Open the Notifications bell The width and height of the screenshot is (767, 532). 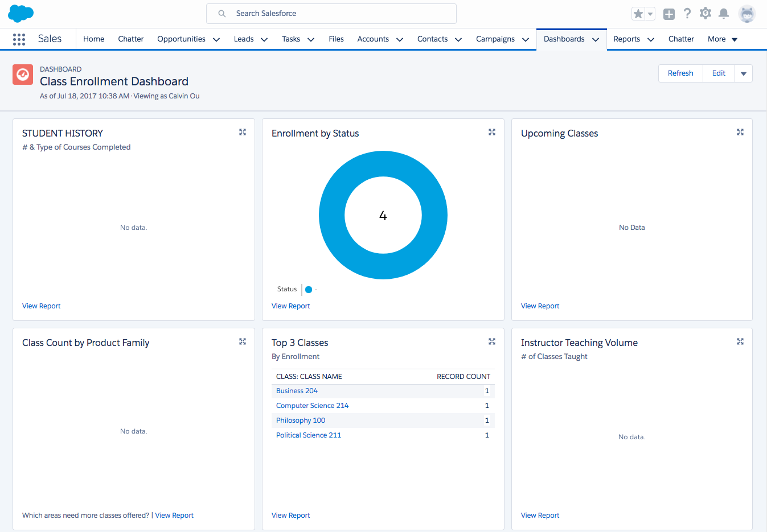click(724, 14)
